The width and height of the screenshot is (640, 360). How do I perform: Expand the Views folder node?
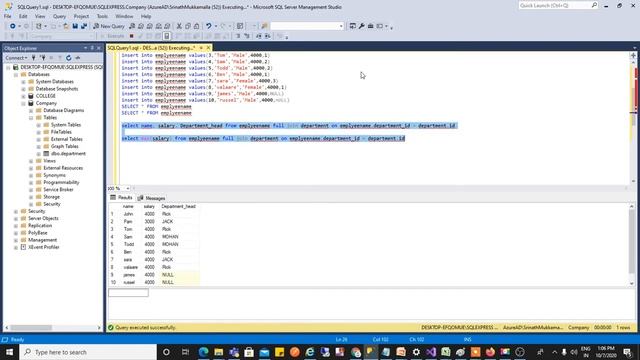(x=31, y=161)
